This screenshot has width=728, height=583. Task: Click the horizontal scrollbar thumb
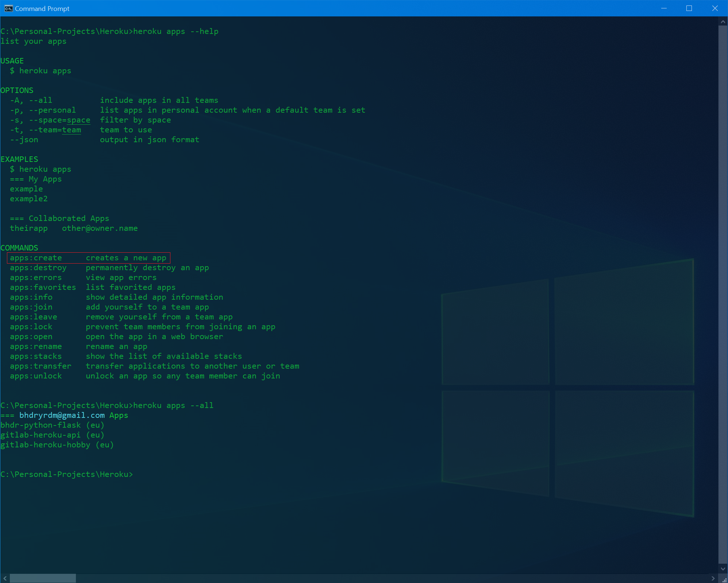click(x=43, y=578)
